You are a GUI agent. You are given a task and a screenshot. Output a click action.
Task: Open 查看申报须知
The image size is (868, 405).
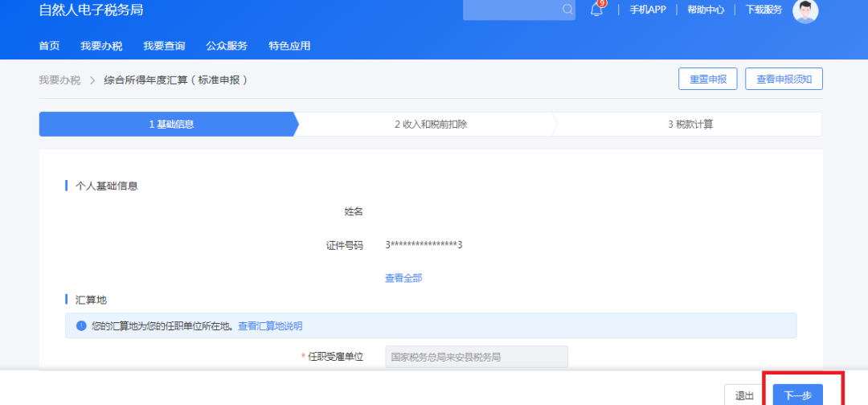[x=784, y=80]
